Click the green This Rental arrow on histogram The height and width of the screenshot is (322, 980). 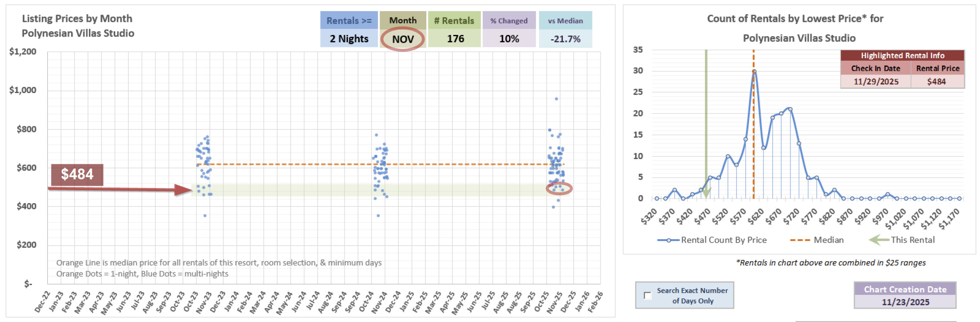[x=706, y=129]
